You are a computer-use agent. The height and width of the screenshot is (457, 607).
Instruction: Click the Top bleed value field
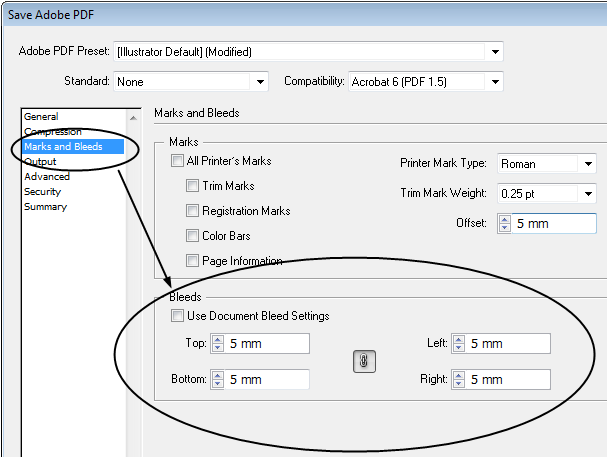267,344
